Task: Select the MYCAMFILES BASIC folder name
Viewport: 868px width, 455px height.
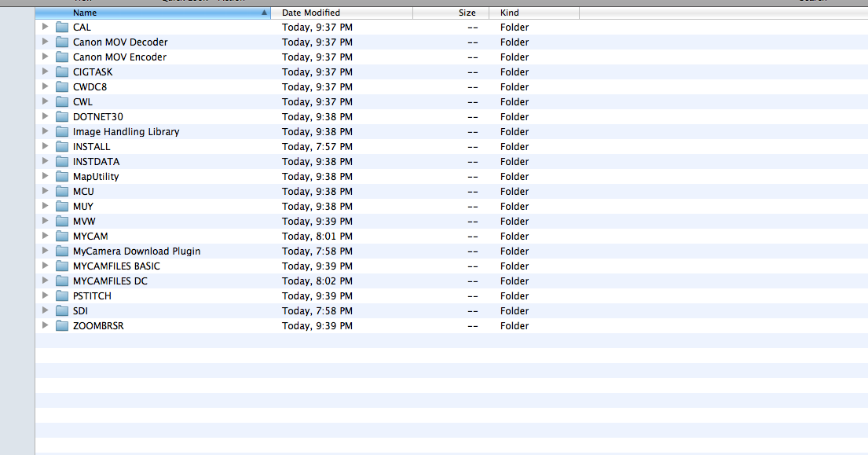Action: (x=116, y=266)
